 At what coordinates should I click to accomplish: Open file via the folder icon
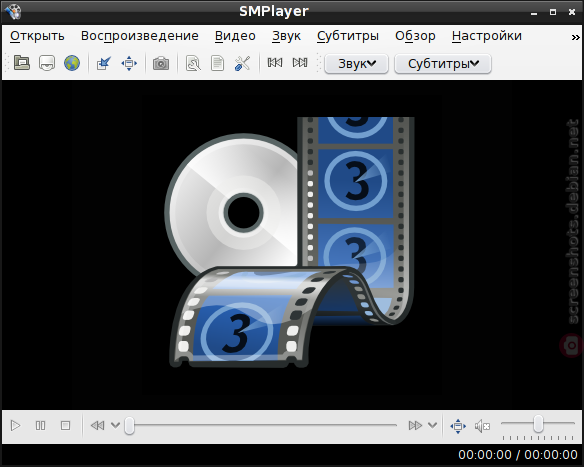point(22,63)
